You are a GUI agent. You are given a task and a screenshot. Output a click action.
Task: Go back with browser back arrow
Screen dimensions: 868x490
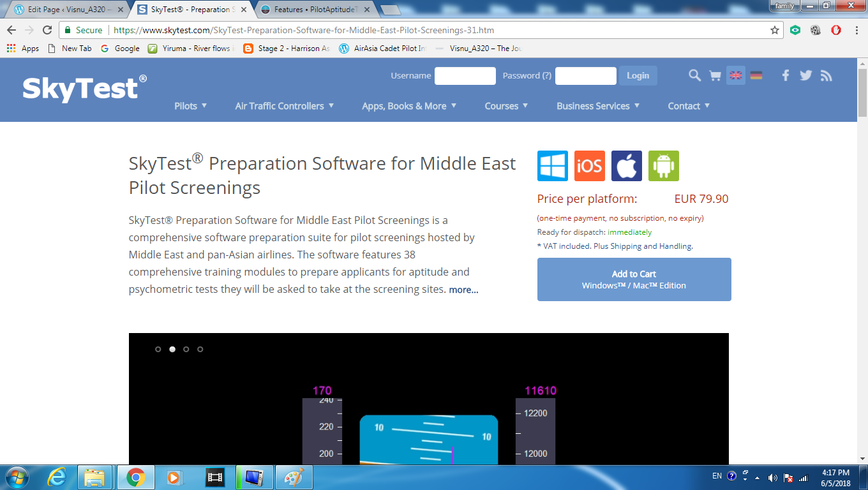tap(11, 30)
